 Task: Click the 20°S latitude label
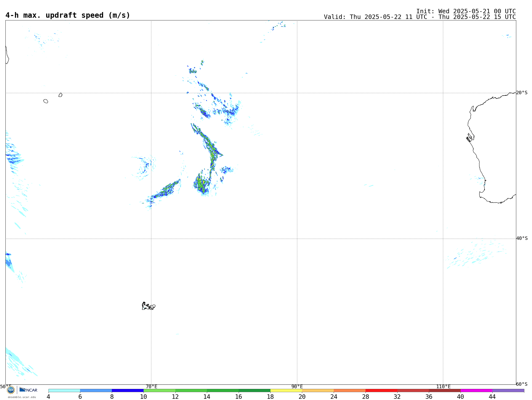click(x=522, y=93)
